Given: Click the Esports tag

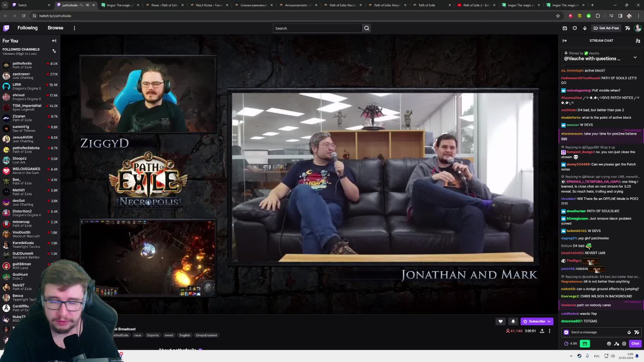Looking at the screenshot, I should coord(153,335).
